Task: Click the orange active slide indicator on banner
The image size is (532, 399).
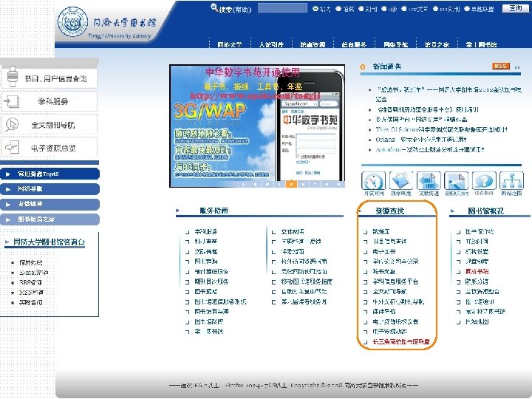Action: coord(291,184)
